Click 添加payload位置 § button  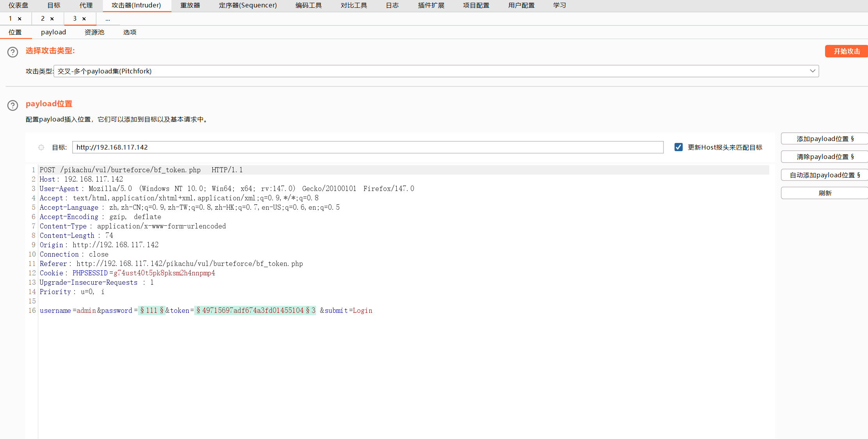tap(825, 139)
